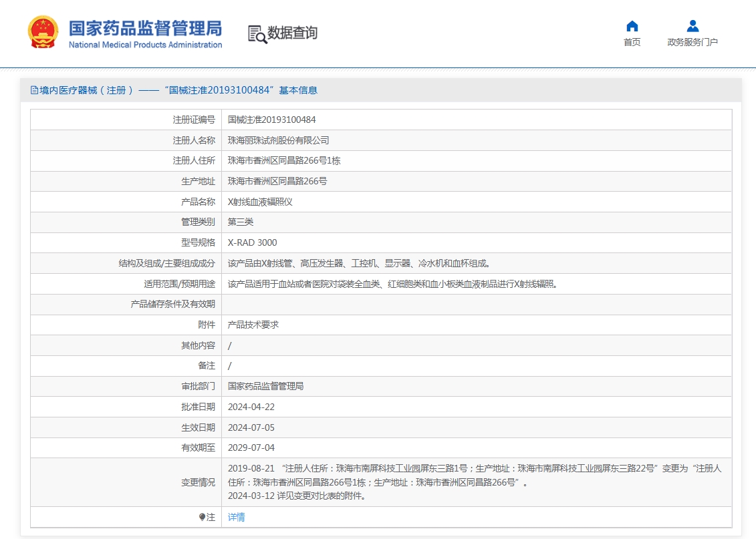Open the 政务服务门户 user icon
The width and height of the screenshot is (756, 539).
692,26
